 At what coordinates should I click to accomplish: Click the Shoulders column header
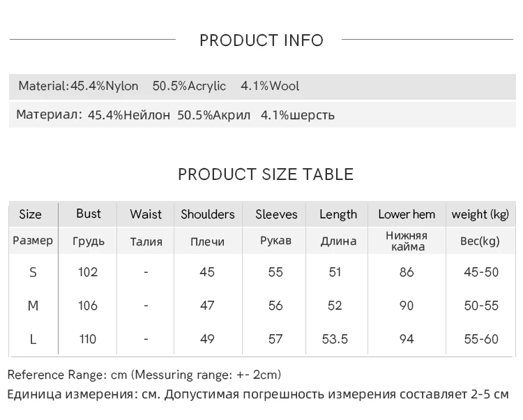[x=208, y=214]
